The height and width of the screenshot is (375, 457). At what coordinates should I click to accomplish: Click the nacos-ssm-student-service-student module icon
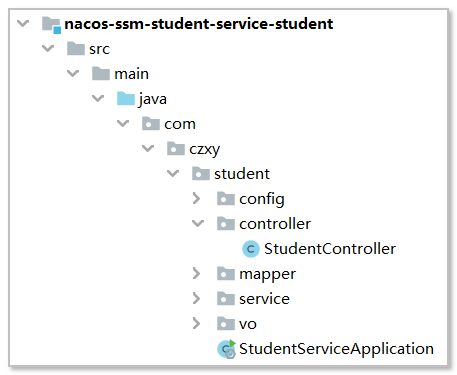pyautogui.click(x=51, y=25)
